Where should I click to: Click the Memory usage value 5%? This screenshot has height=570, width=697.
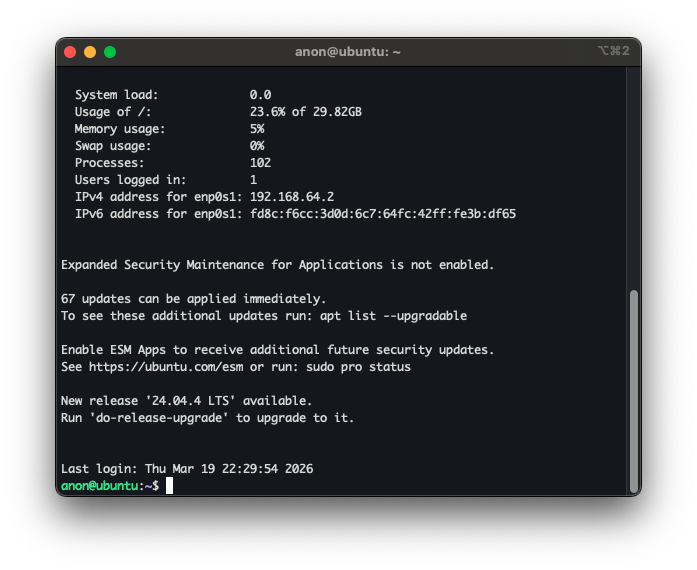click(257, 129)
